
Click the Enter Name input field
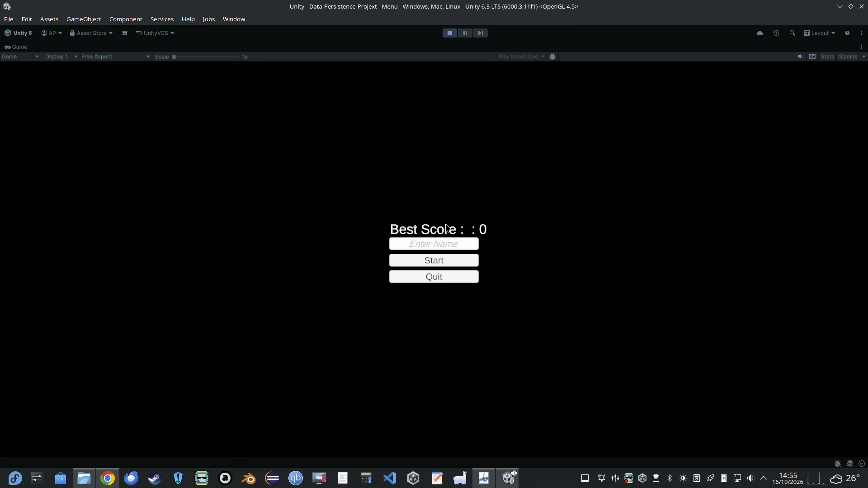[x=434, y=244]
